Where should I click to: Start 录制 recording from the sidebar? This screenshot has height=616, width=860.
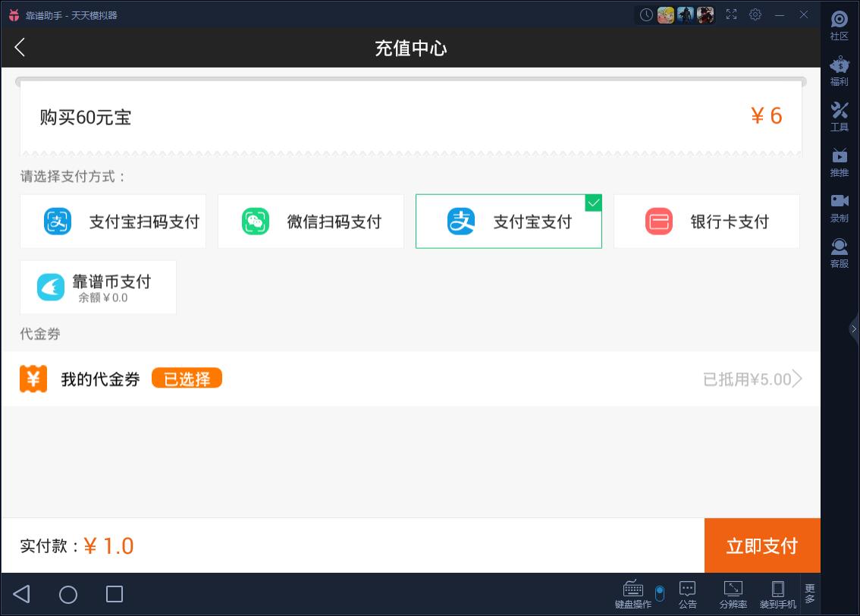click(x=840, y=208)
